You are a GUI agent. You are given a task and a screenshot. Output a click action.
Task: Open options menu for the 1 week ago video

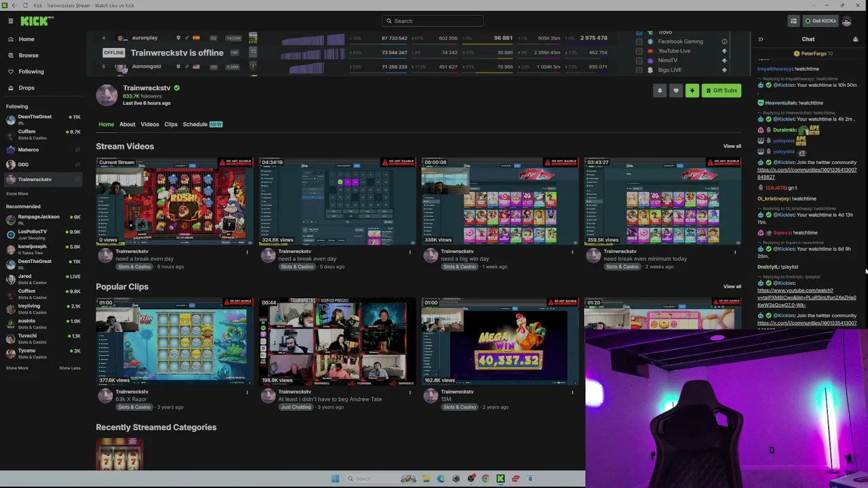click(x=572, y=252)
